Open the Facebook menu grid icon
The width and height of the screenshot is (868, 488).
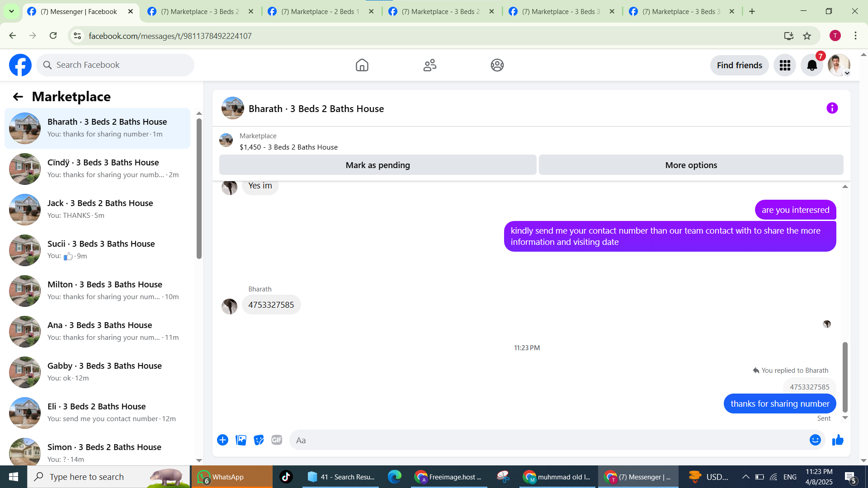tap(785, 66)
